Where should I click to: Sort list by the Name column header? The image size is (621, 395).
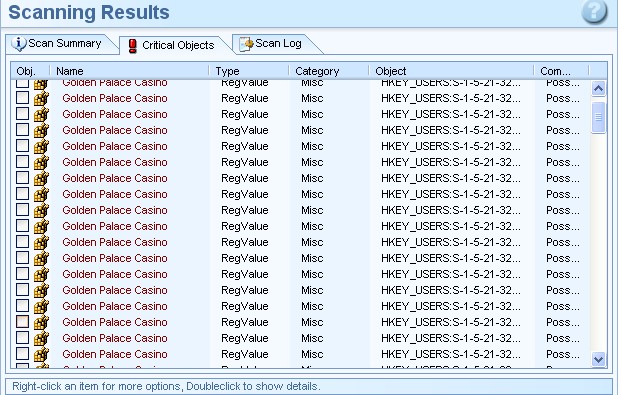click(x=129, y=71)
